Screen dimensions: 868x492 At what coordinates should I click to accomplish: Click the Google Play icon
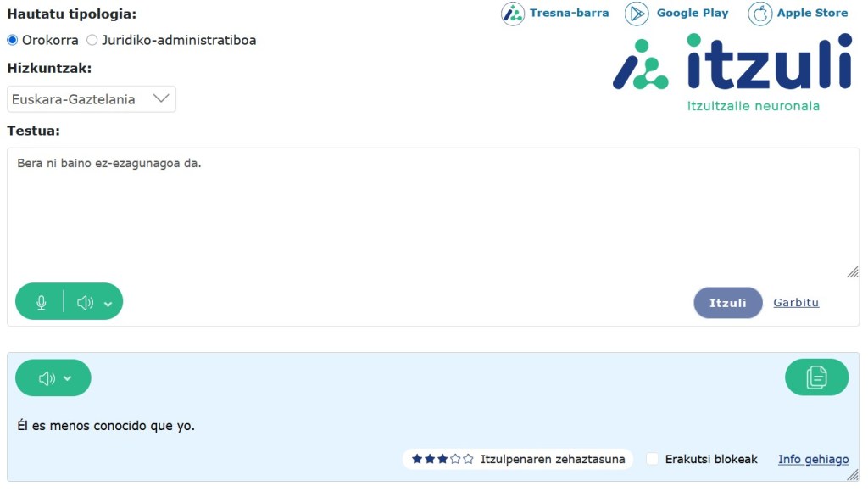point(637,14)
